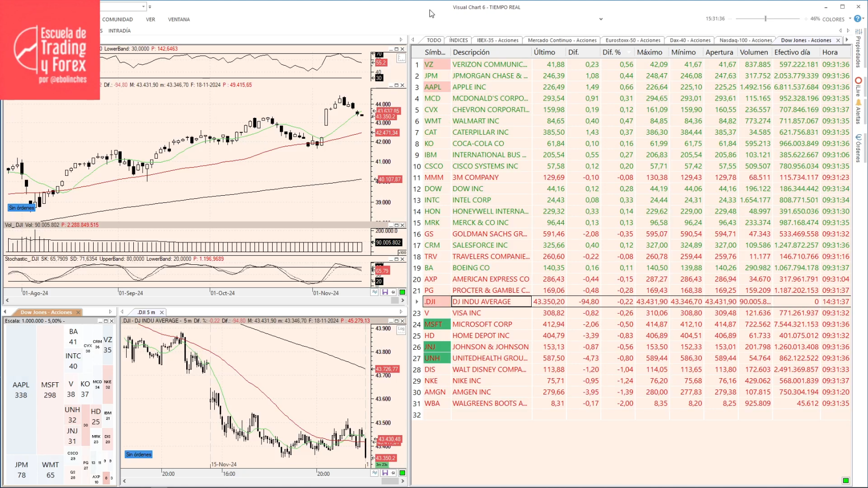
Task: Click the wave indicator icon below the 5-minute chart
Action: pyautogui.click(x=375, y=473)
